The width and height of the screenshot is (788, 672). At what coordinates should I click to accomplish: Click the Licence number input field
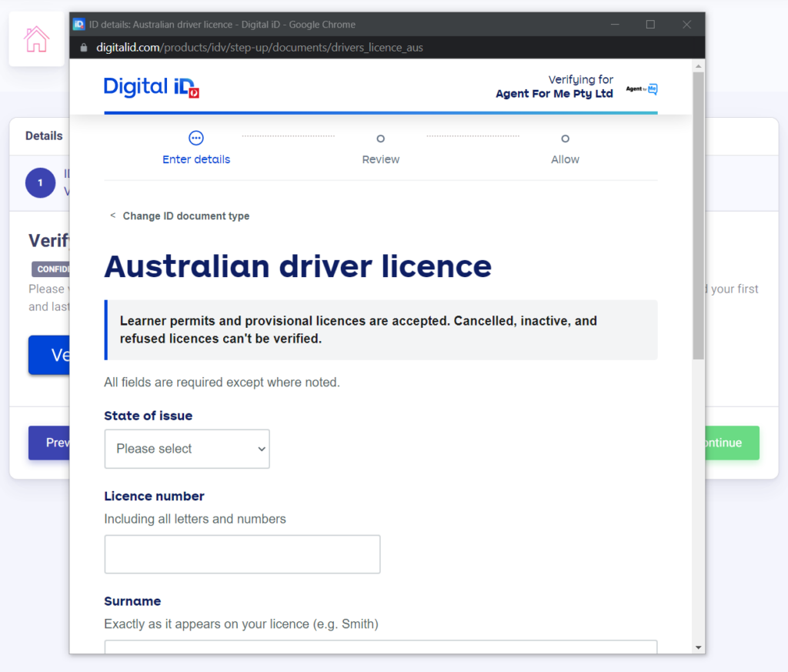pyautogui.click(x=242, y=554)
